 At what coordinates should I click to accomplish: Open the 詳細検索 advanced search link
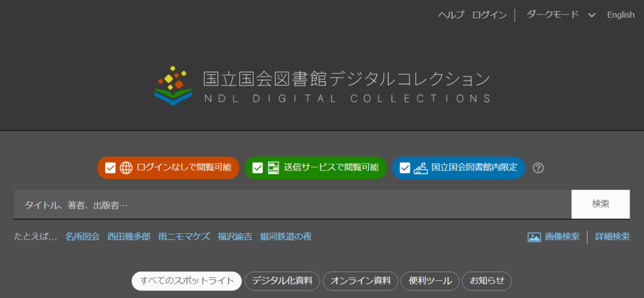coord(613,237)
